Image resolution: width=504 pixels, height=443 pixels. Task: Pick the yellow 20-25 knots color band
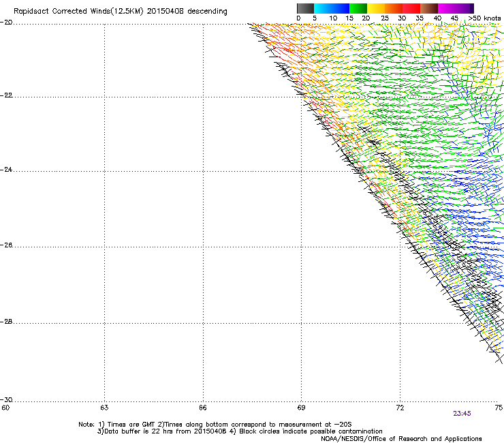point(376,8)
